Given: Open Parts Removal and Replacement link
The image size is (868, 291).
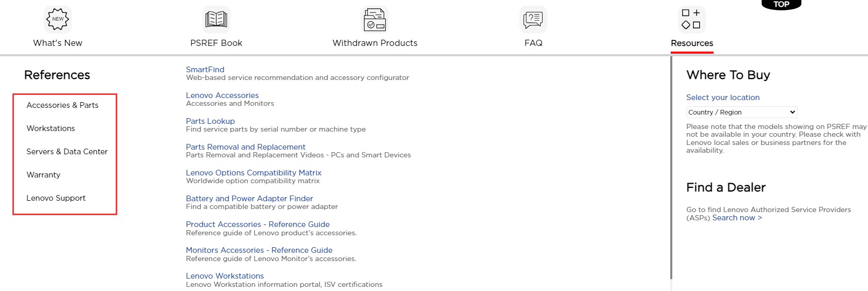Looking at the screenshot, I should (245, 147).
